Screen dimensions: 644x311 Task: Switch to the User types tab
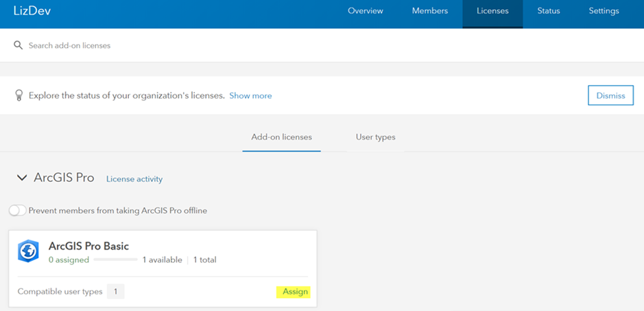click(375, 137)
